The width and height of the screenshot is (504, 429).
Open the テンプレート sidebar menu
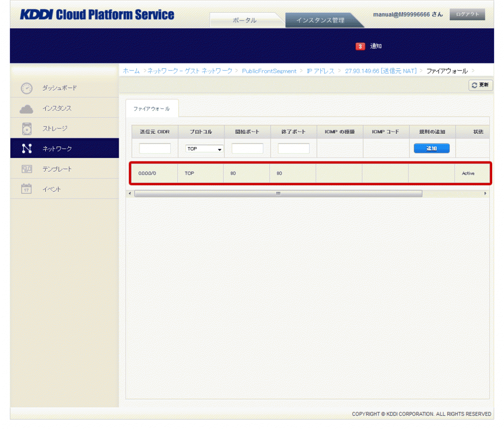click(x=64, y=169)
